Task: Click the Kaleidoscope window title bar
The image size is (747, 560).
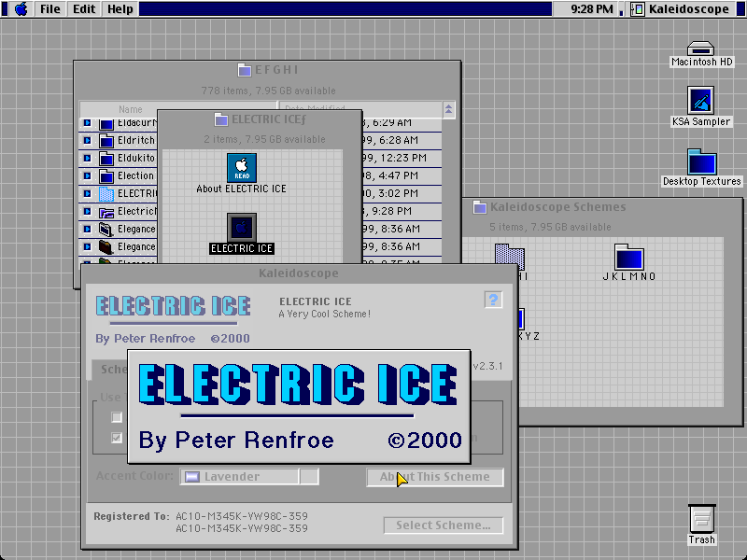Action: click(299, 273)
